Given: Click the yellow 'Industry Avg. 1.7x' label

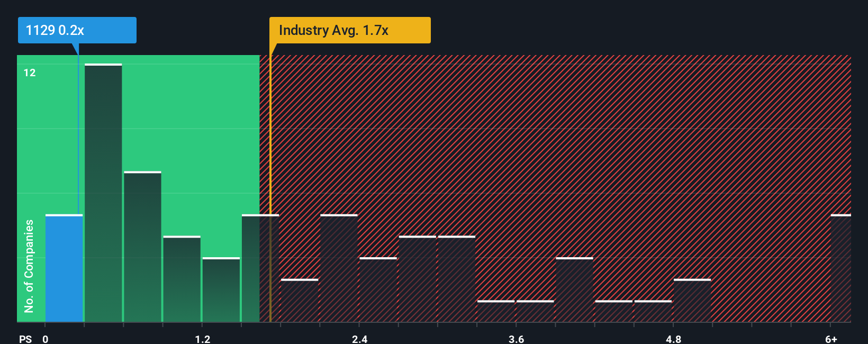Looking at the screenshot, I should [x=350, y=30].
